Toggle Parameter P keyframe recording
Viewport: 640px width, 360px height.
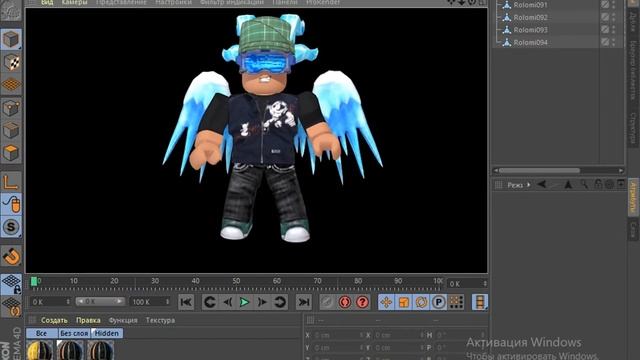pos(439,302)
